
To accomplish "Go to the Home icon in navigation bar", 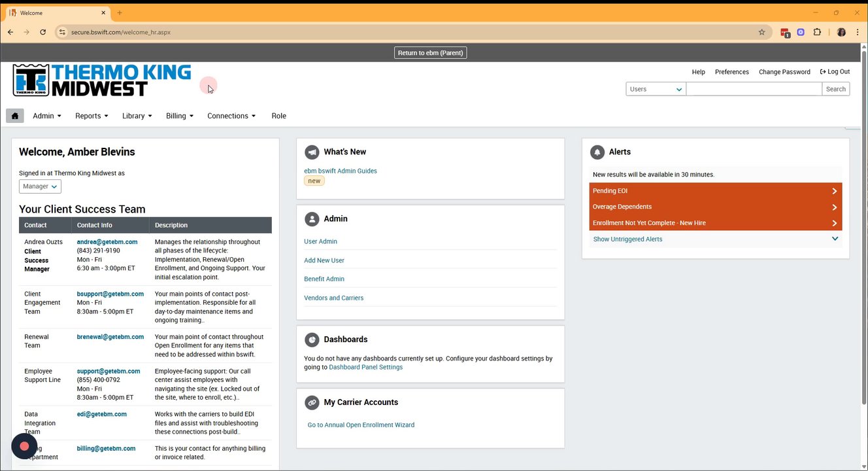I will coord(15,116).
